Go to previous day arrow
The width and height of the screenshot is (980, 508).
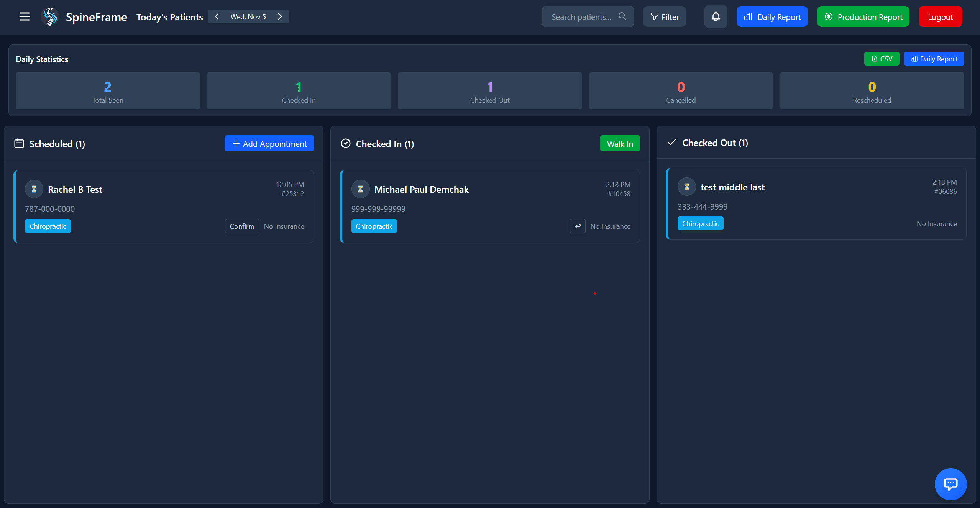point(217,16)
